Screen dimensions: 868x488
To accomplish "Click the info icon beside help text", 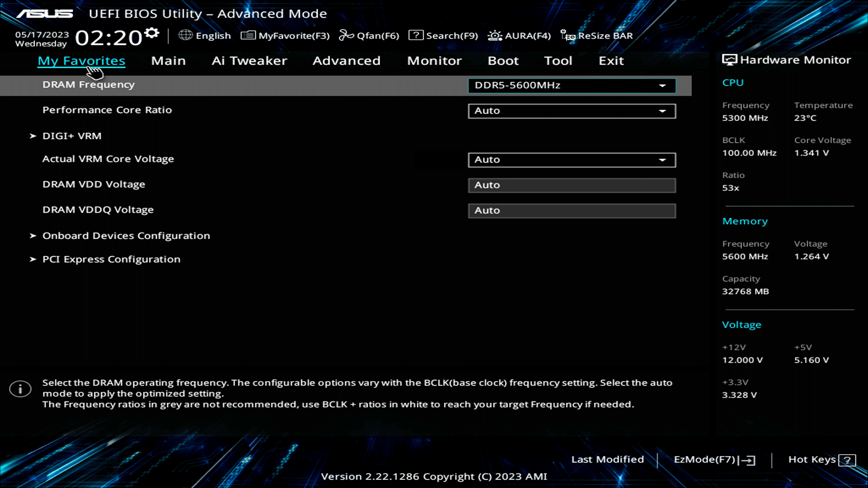I will (x=20, y=389).
